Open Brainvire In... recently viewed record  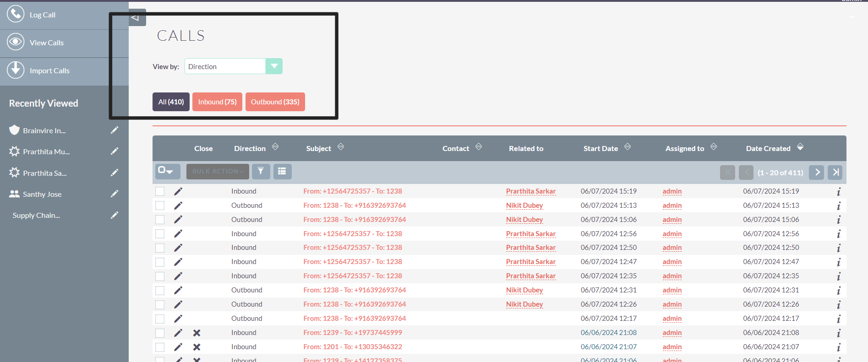pos(44,130)
